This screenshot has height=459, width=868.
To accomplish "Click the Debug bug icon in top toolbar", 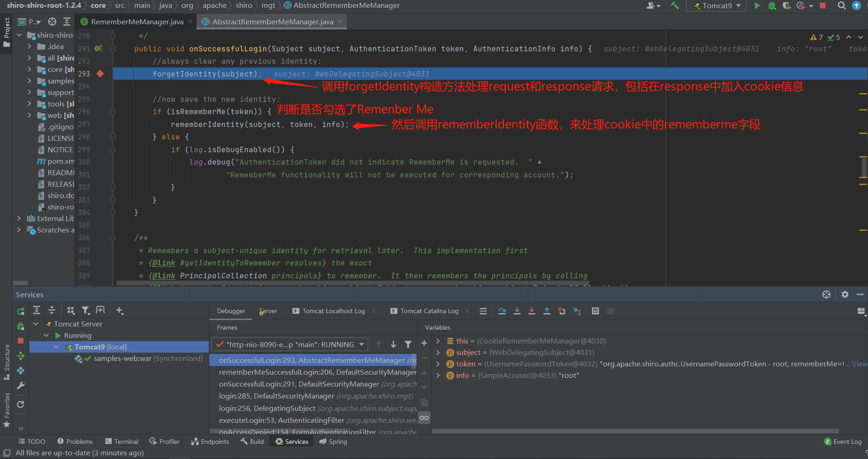I will point(772,6).
